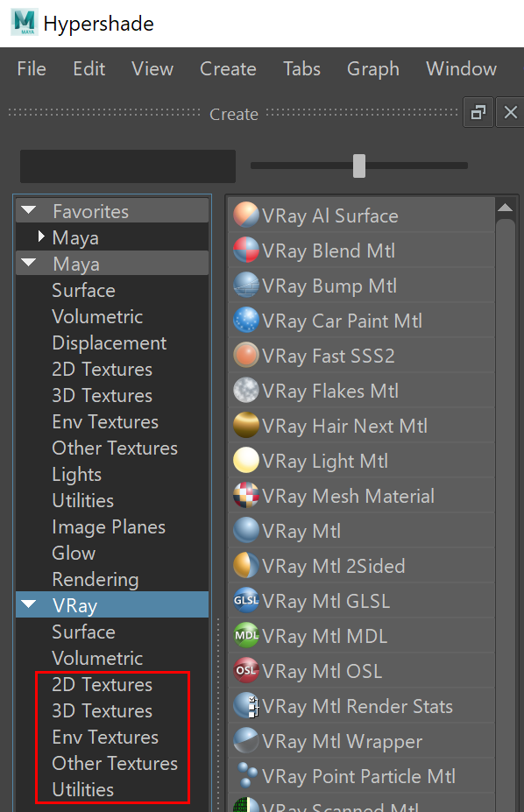Open the Graph menu
The height and width of the screenshot is (812, 524).
pos(372,70)
